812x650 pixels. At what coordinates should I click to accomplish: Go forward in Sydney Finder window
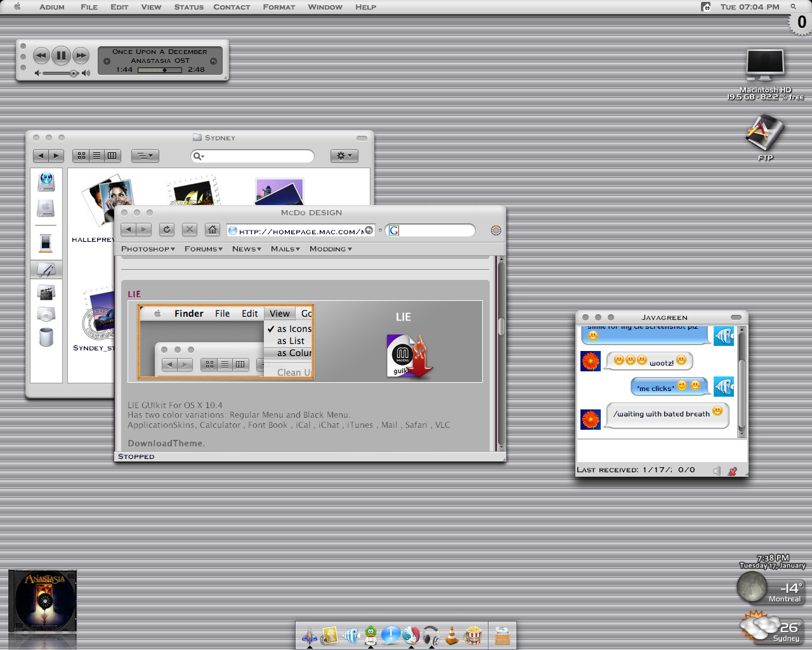56,156
